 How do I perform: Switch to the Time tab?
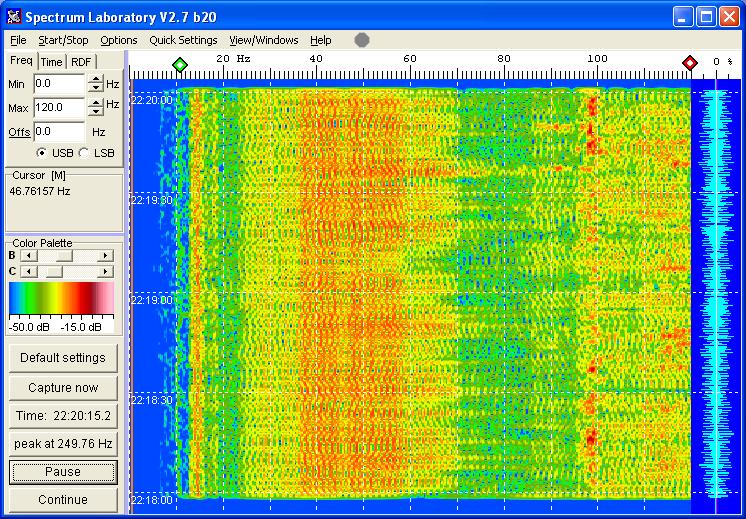coord(51,62)
